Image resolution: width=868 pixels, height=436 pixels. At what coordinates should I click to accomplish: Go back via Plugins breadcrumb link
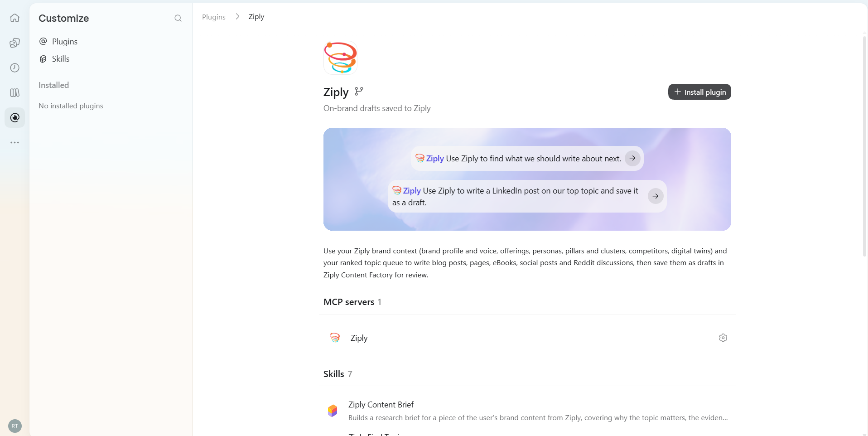[x=214, y=17]
